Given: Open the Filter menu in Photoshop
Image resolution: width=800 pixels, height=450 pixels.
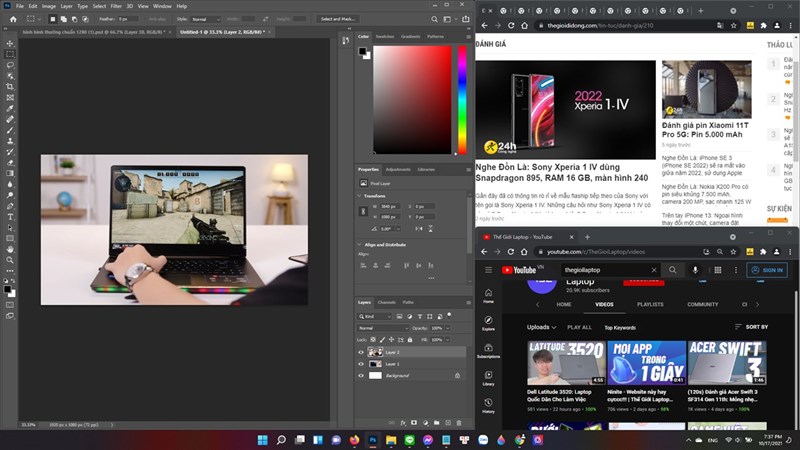Looking at the screenshot, I should click(x=116, y=5).
